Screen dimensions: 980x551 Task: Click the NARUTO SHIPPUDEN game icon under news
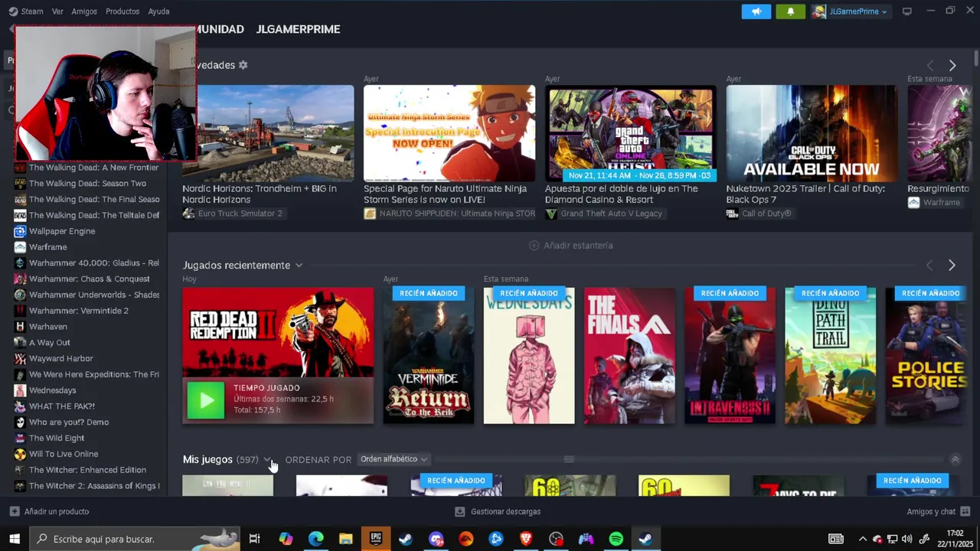tap(370, 214)
